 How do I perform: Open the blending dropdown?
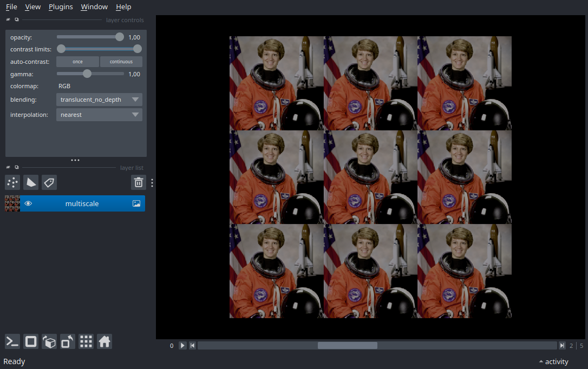99,100
